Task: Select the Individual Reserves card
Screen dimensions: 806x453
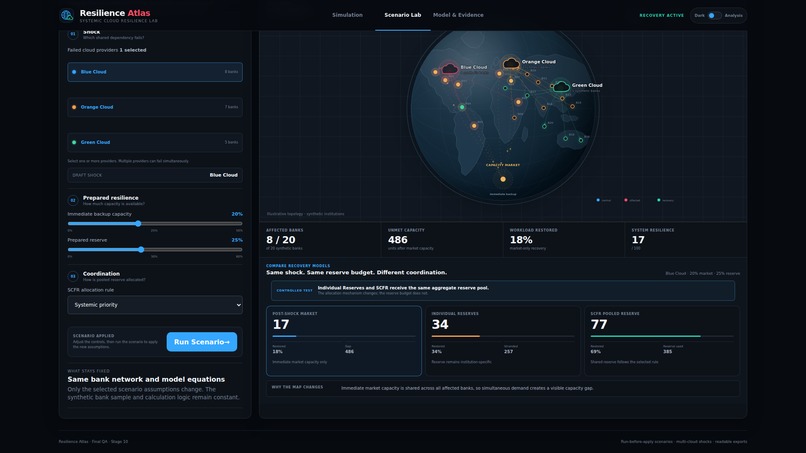Action: [503, 341]
